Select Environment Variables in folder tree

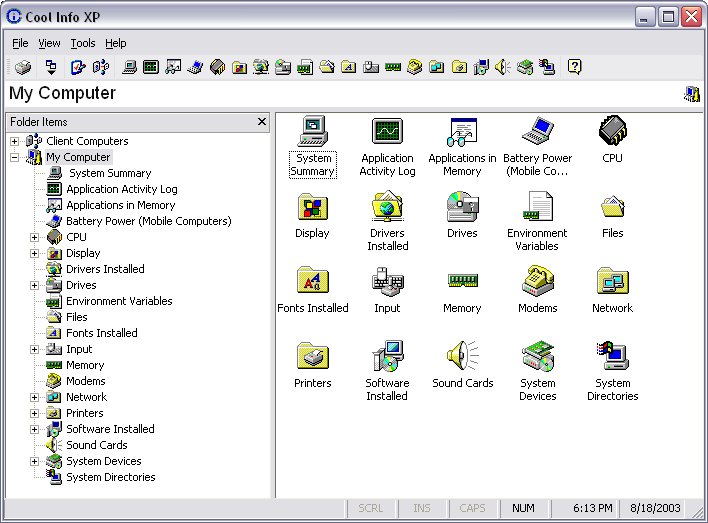pyautogui.click(x=119, y=301)
